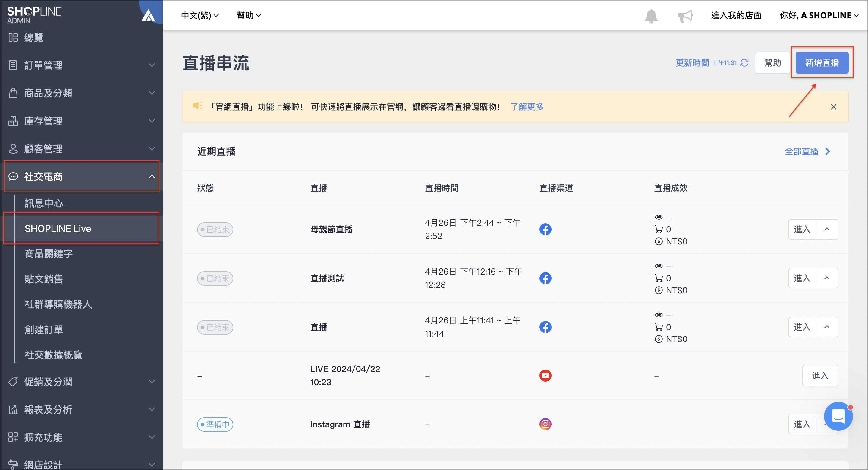Click the Facebook icon in 直播測試 row

(x=545, y=278)
